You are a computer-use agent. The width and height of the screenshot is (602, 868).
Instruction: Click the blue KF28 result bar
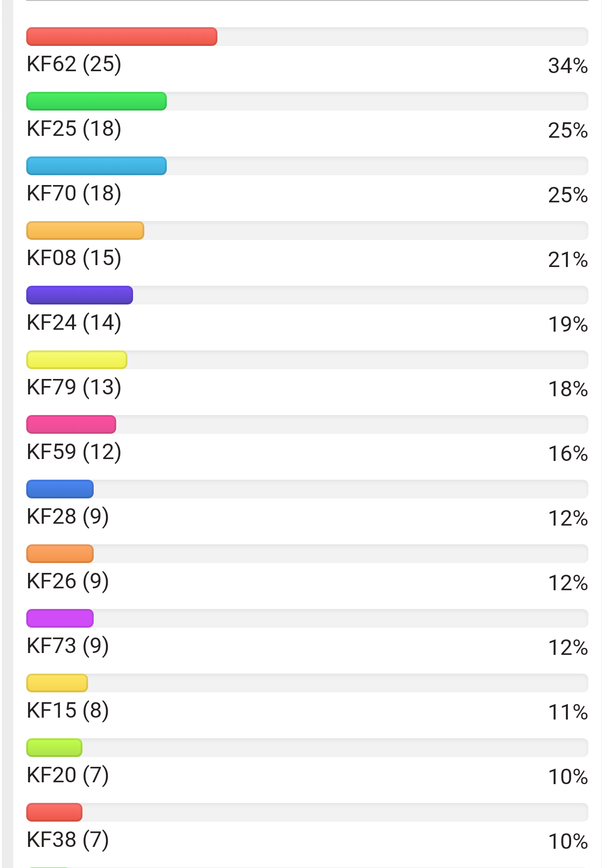(60, 489)
